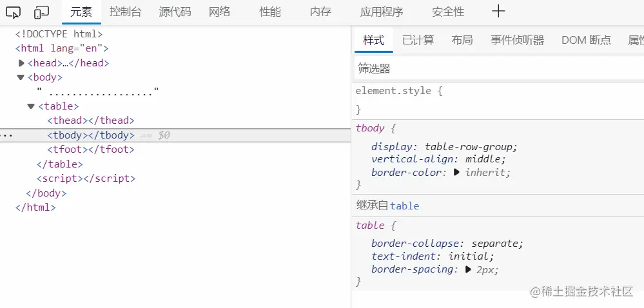Open the 已计算 sidebar tab

(x=418, y=40)
